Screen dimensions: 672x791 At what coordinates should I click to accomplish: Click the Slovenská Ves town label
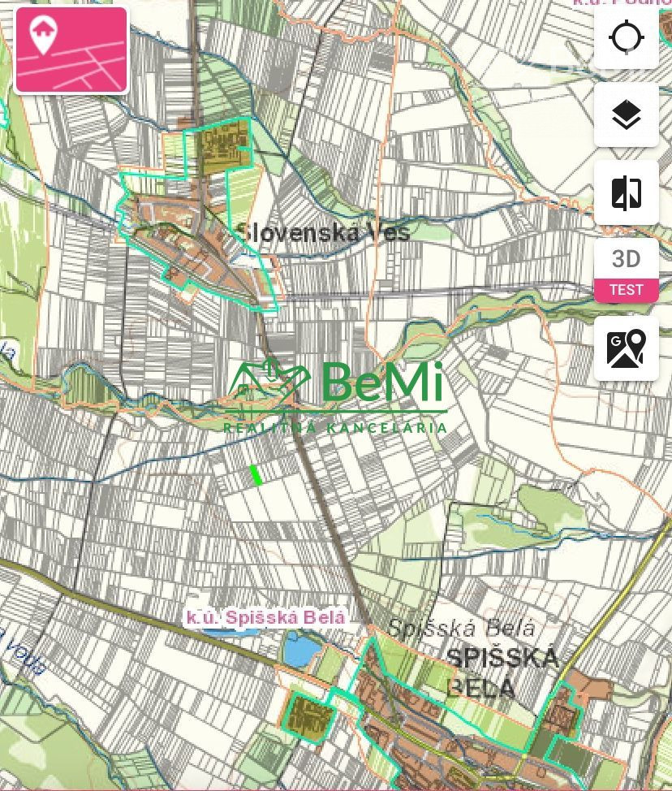(323, 232)
